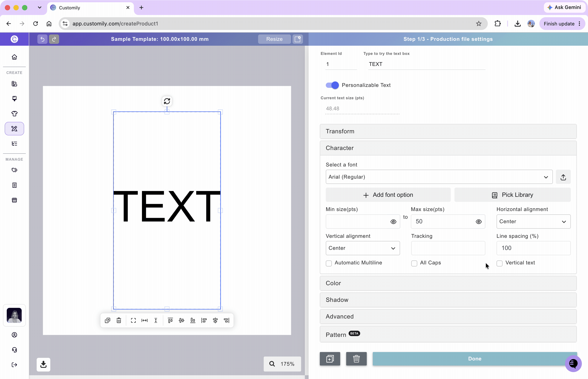Open the chat support bubble
Image resolution: width=588 pixels, height=379 pixels.
click(573, 363)
